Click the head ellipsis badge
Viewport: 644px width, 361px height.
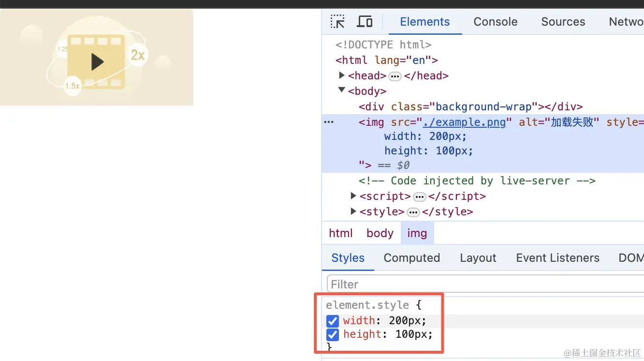pos(395,76)
